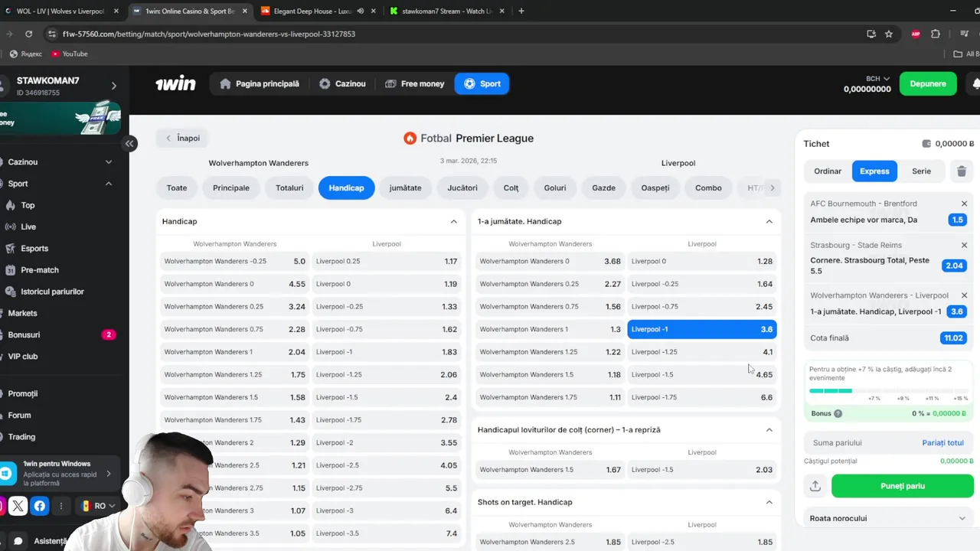Collapse the Shots on target. Handicap section
The image size is (980, 551).
point(769,502)
